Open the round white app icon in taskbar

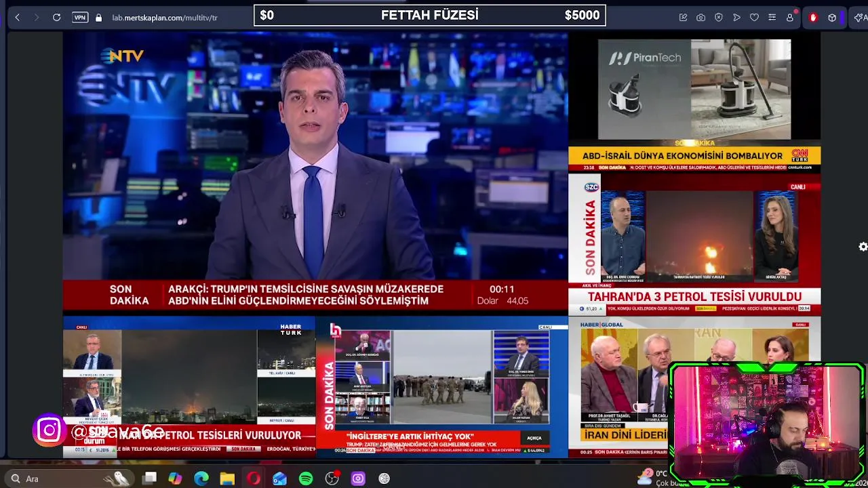pyautogui.click(x=384, y=479)
